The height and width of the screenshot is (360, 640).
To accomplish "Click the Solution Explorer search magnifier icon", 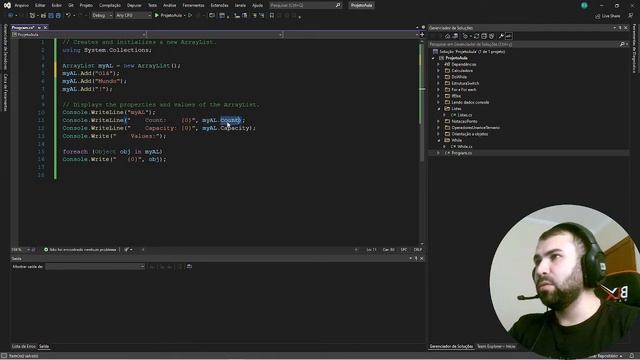I will tap(622, 44).
